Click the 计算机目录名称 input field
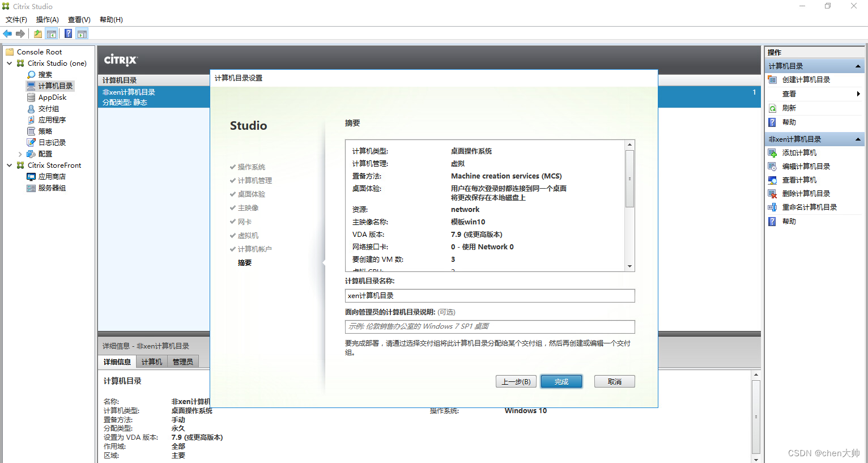This screenshot has height=463, width=868. (x=490, y=296)
